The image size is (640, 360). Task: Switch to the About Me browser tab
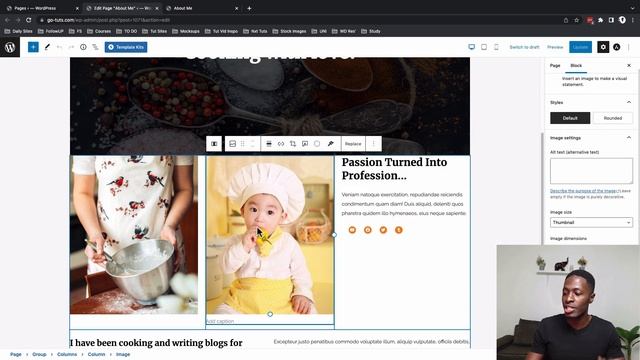(x=202, y=8)
